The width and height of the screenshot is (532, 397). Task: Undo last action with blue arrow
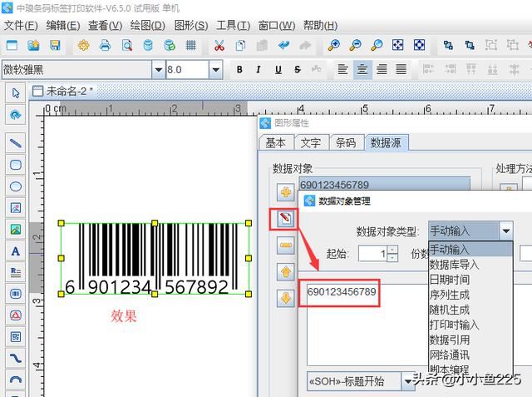tap(283, 45)
